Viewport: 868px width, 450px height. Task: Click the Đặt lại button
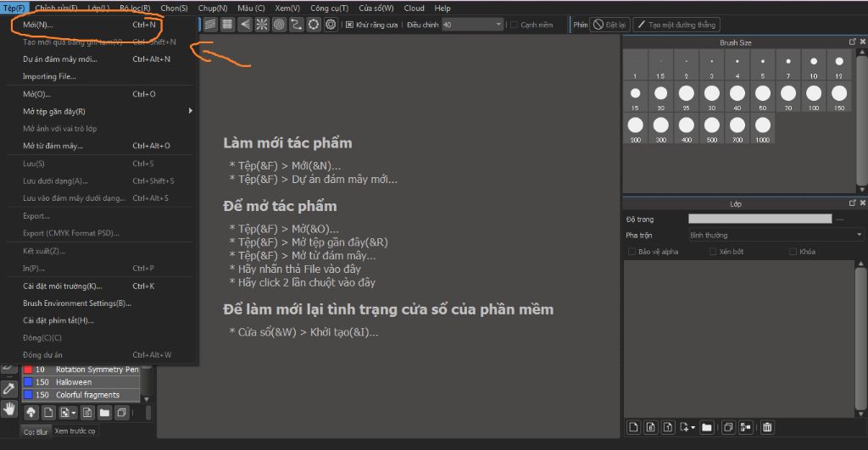coord(609,25)
